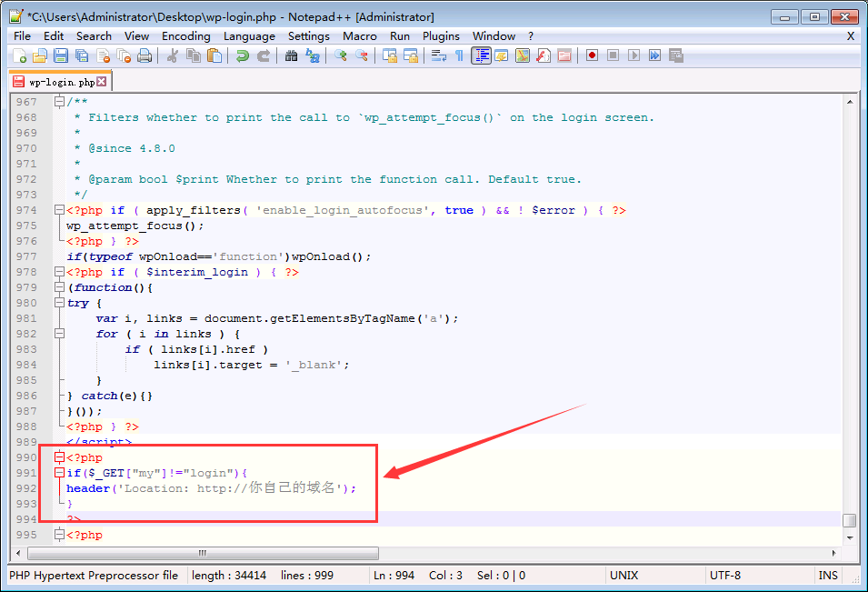The height and width of the screenshot is (592, 868).
Task: Click UTF-8 encoding in status bar
Action: [725, 576]
